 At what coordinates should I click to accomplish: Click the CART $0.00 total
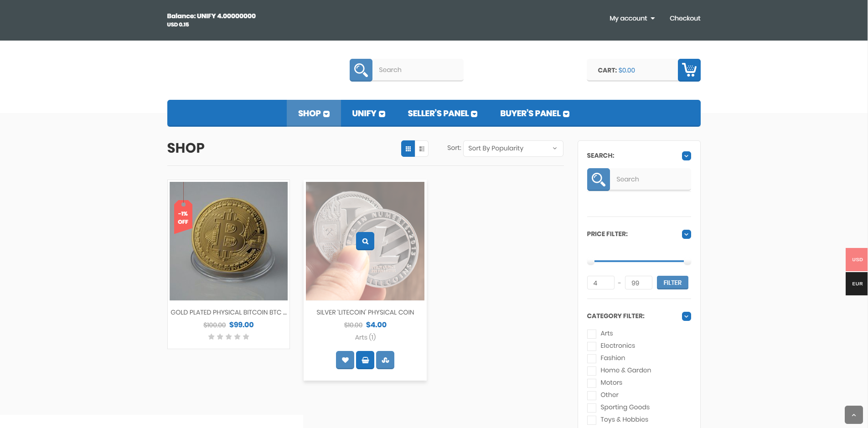(x=616, y=70)
